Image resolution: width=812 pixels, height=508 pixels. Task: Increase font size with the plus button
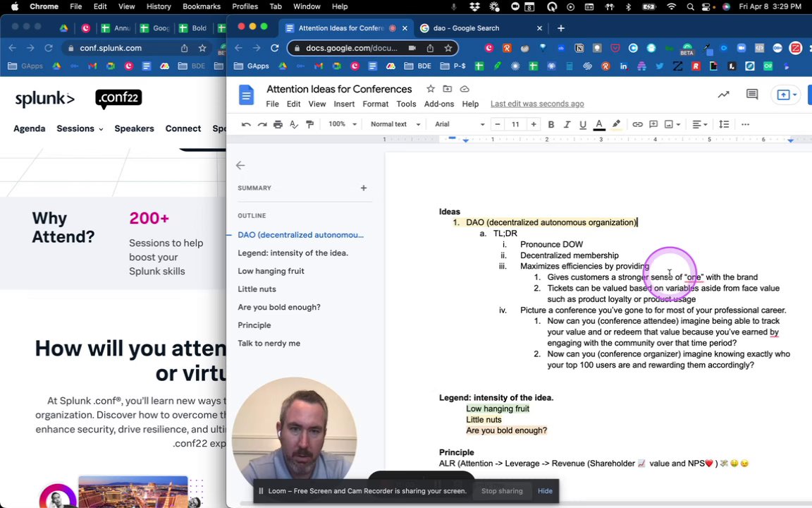[534, 124]
